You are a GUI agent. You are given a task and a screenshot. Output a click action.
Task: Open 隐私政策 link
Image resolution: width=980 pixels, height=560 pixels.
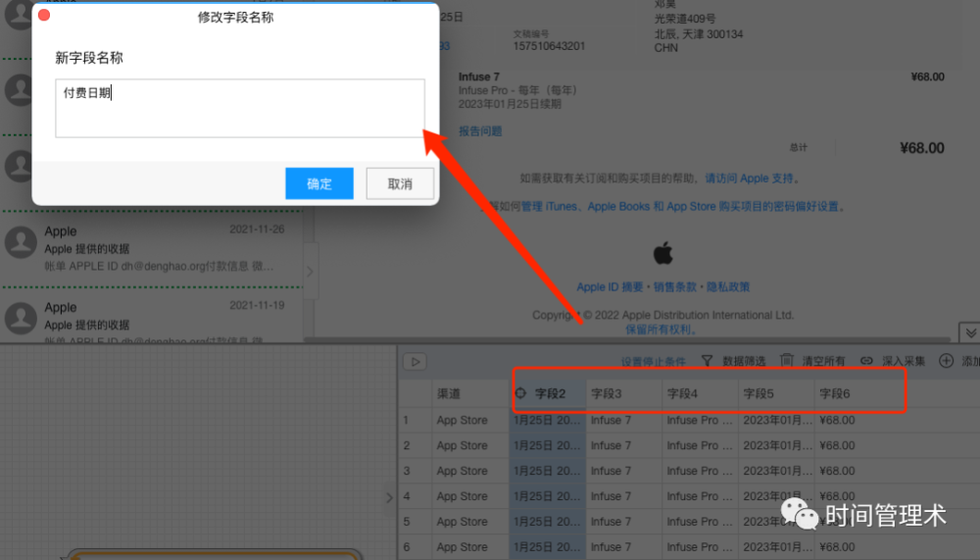tap(728, 286)
